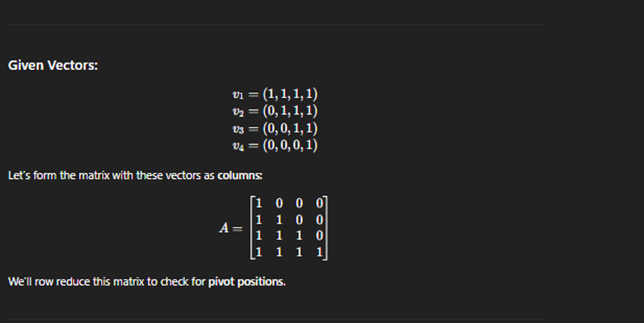Click the second row of matrix A
644x323 pixels.
[x=289, y=220]
